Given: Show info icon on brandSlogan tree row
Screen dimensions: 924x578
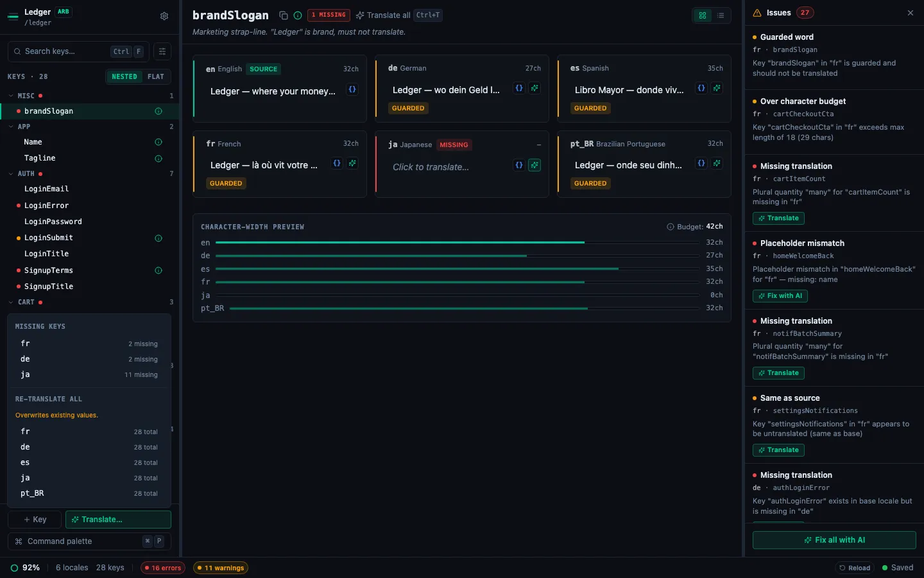Looking at the screenshot, I should click(x=158, y=111).
